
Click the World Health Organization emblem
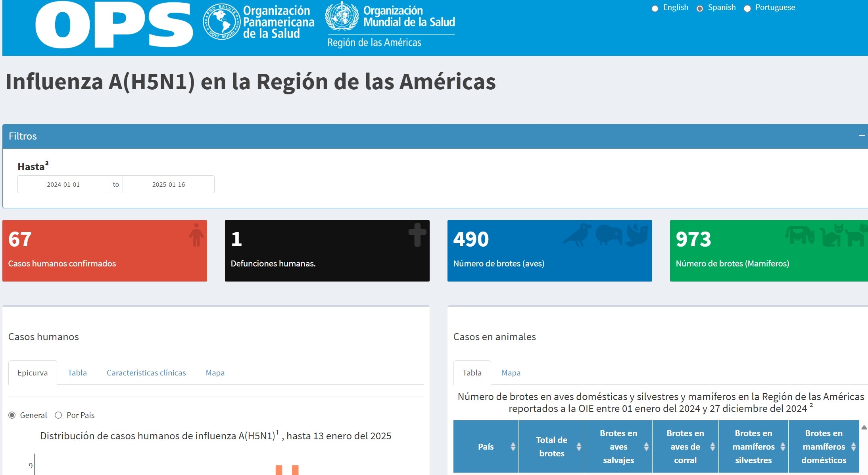tap(342, 16)
